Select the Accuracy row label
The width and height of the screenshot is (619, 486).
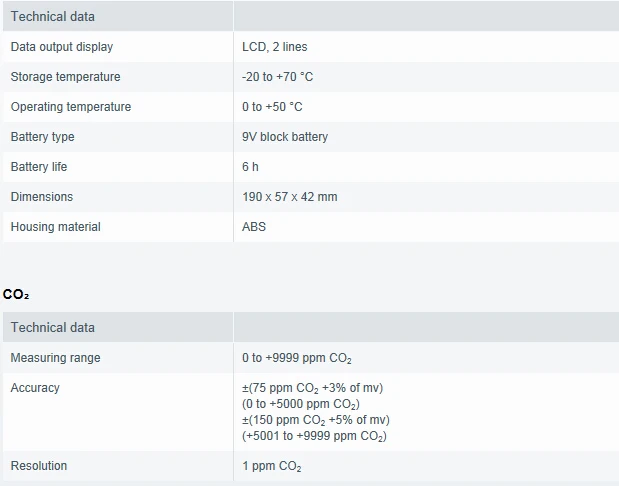coord(35,388)
